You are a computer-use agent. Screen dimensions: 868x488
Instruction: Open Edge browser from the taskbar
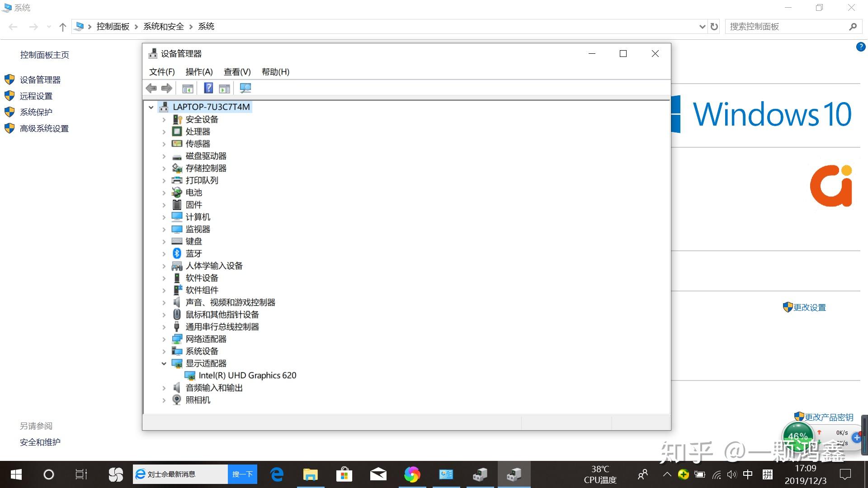tap(277, 474)
